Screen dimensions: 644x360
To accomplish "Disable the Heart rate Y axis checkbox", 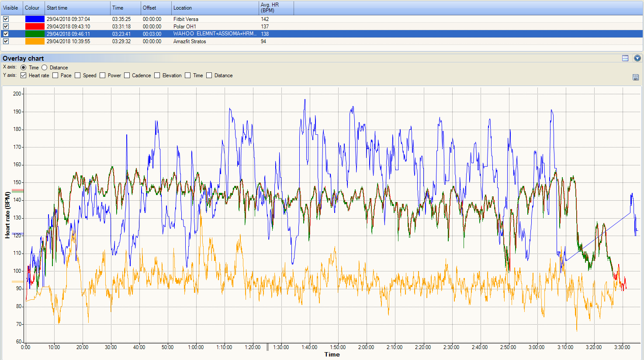I will [x=24, y=75].
